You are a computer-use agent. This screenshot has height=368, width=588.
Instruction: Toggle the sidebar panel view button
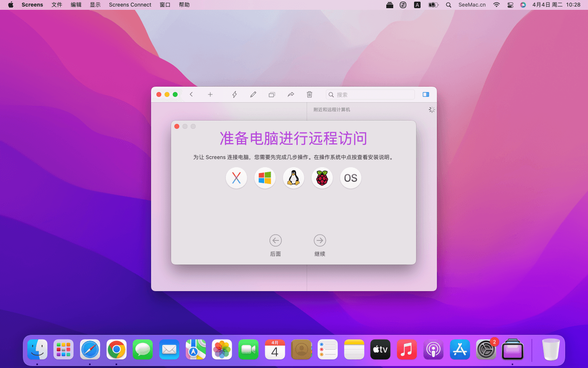tap(426, 94)
